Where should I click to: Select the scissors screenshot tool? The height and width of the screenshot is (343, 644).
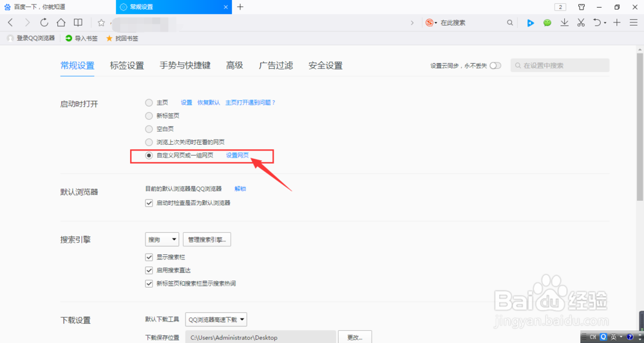click(581, 23)
